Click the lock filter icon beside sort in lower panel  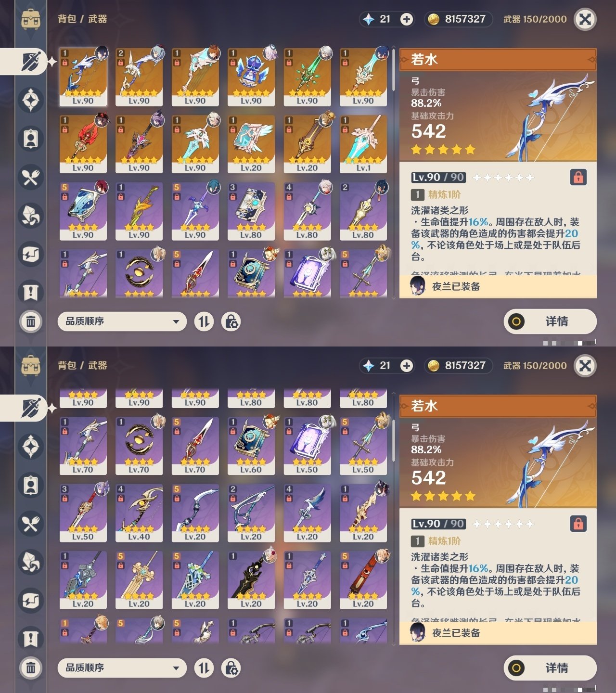(x=231, y=667)
